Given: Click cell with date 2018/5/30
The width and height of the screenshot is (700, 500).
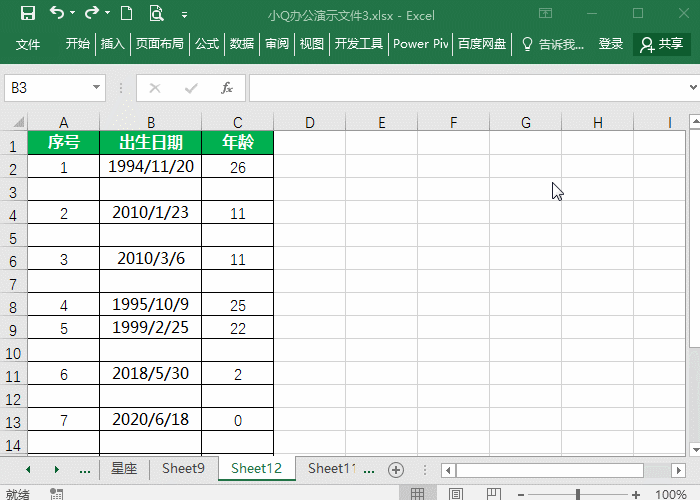Looking at the screenshot, I should [151, 373].
